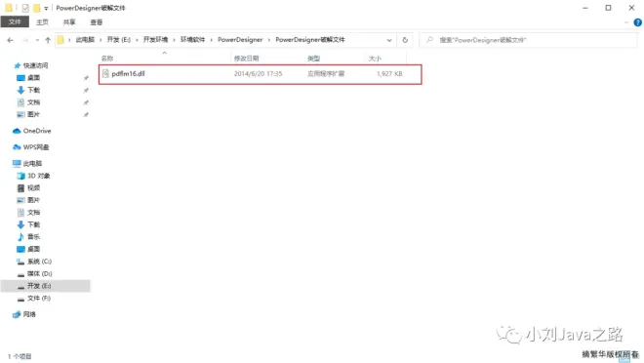644x363 pixels.
Task: Open the 视频 folder under 此电脑
Action: (x=34, y=188)
